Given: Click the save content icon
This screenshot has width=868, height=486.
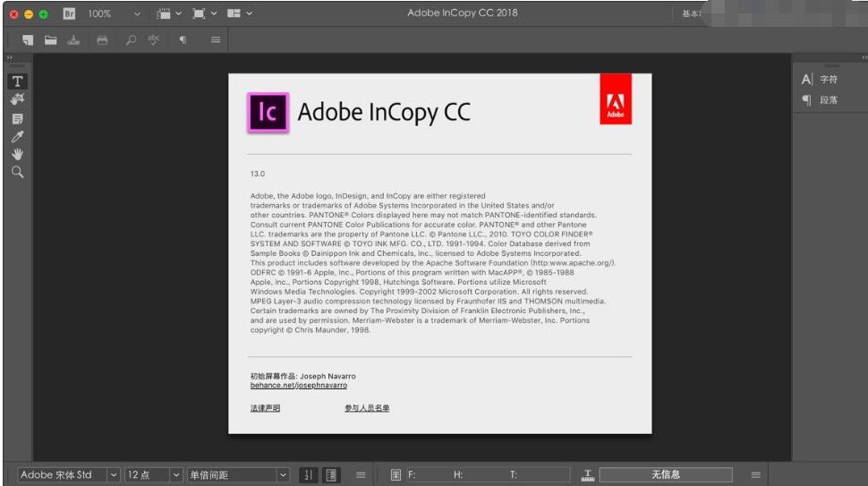Looking at the screenshot, I should [73, 40].
